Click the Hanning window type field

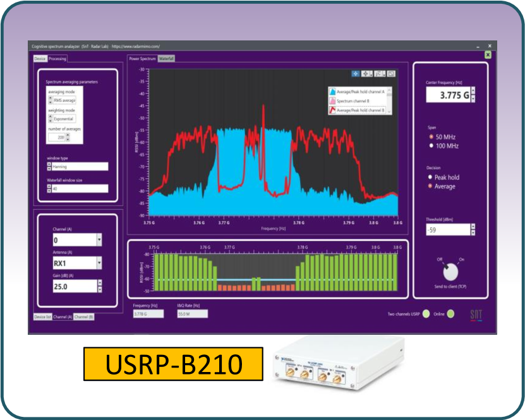(x=80, y=166)
